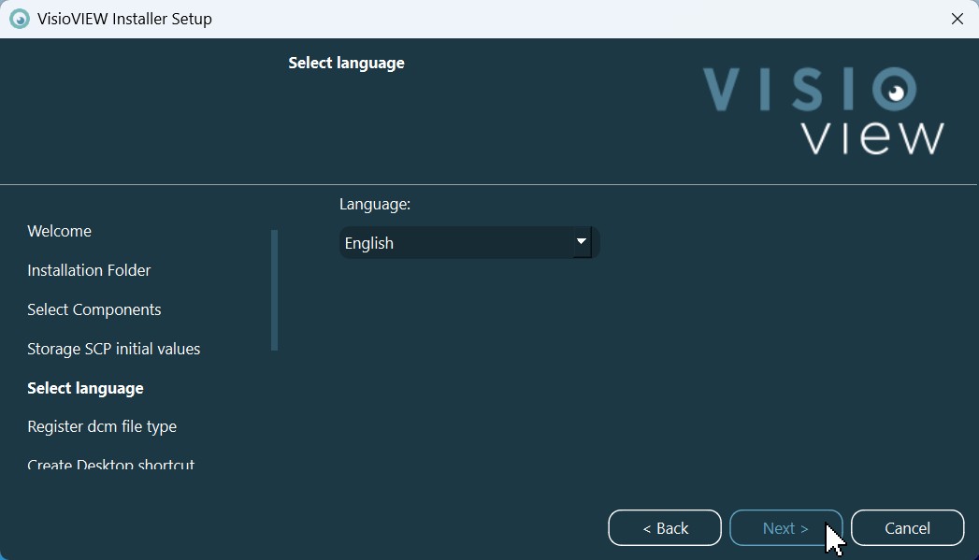Click the sidebar step list scrollbar

point(274,290)
